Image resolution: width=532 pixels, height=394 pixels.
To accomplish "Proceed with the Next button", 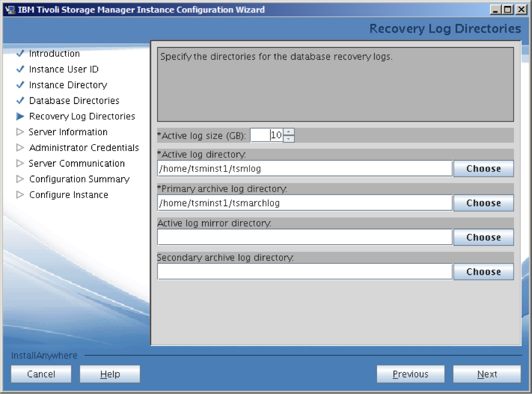I will point(487,374).
